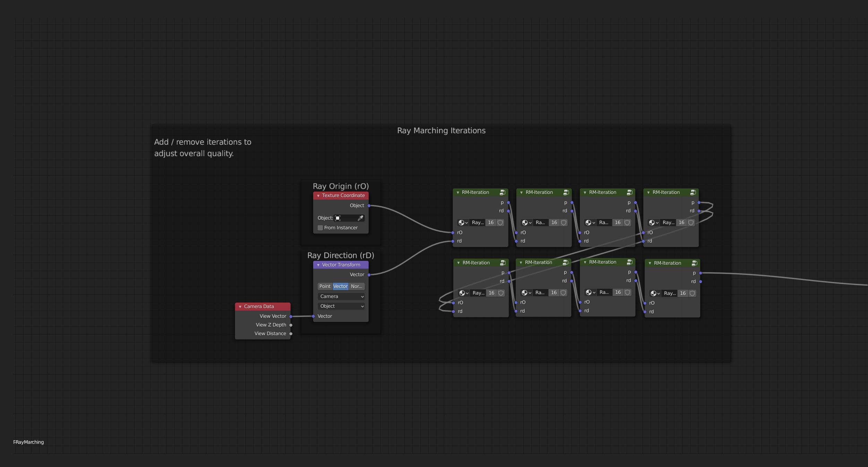Click the RM-Iteration group name field
868x467 pixels.
[478, 222]
